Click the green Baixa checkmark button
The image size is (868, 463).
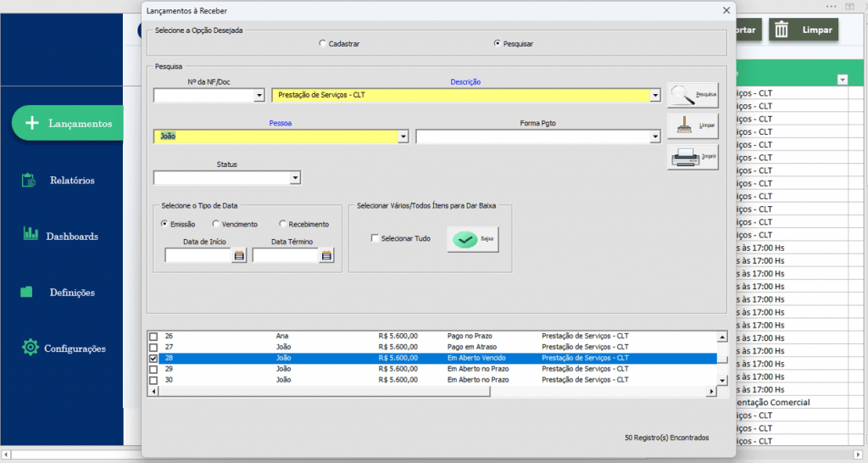coord(473,239)
